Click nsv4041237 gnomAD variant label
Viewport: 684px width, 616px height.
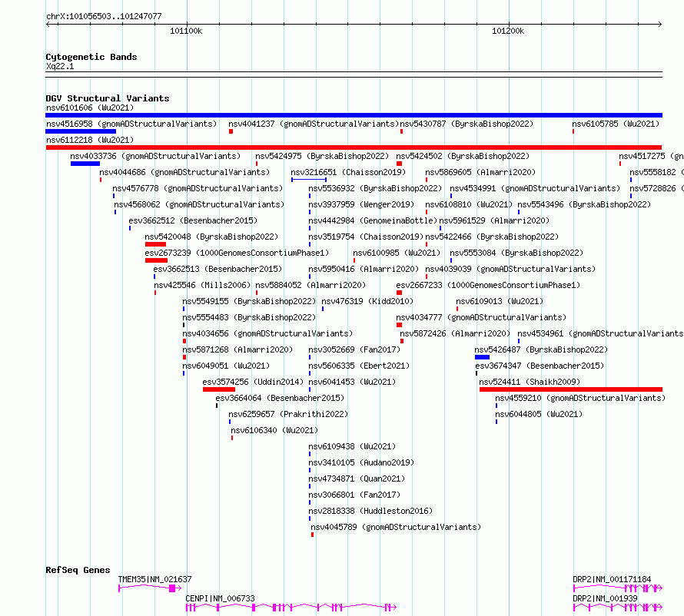coord(314,124)
